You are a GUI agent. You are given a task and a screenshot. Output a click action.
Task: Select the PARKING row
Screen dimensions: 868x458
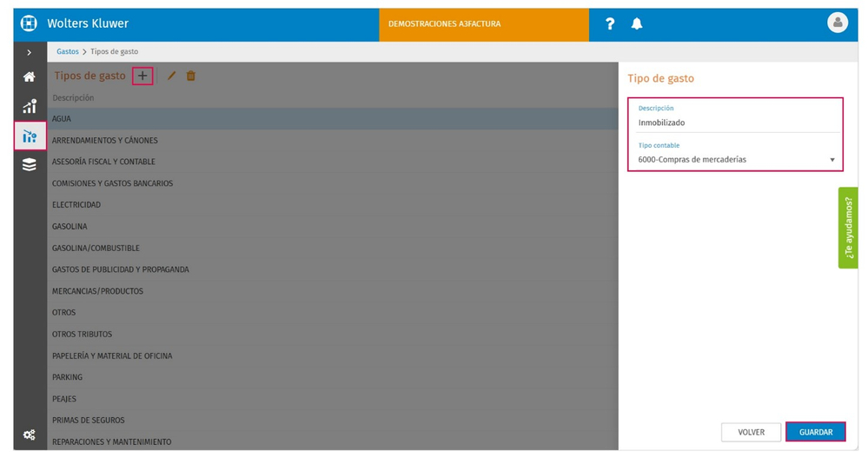[x=332, y=377]
